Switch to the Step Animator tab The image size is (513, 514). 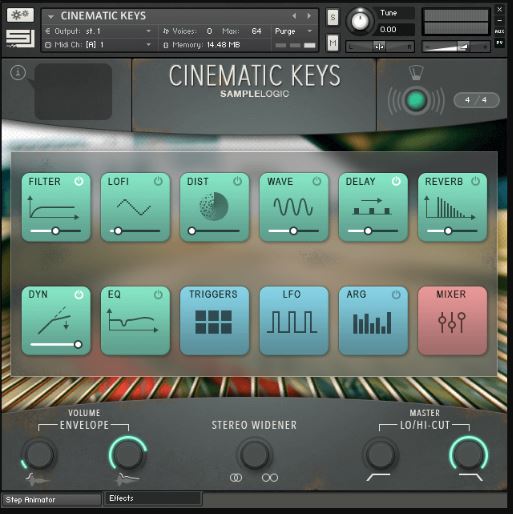tap(51, 500)
